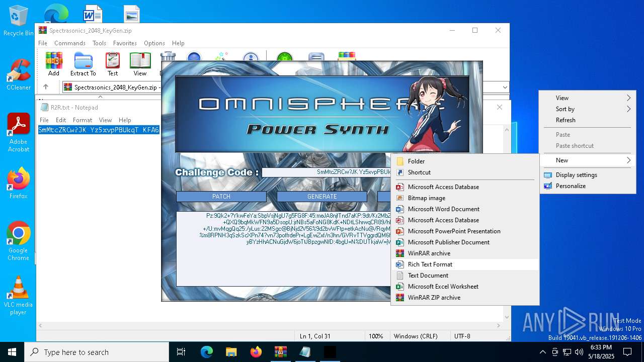Image resolution: width=644 pixels, height=362 pixels.
Task: Create a new Microsoft Publisher Document
Action: [x=465, y=242]
